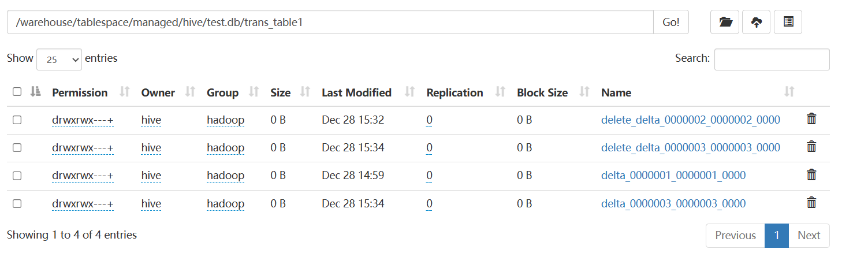Click the create directory folder icon

pyautogui.click(x=725, y=22)
